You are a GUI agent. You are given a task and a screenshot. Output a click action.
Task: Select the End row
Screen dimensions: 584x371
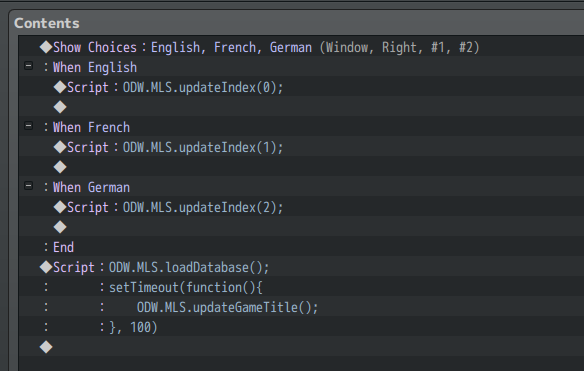click(x=301, y=247)
